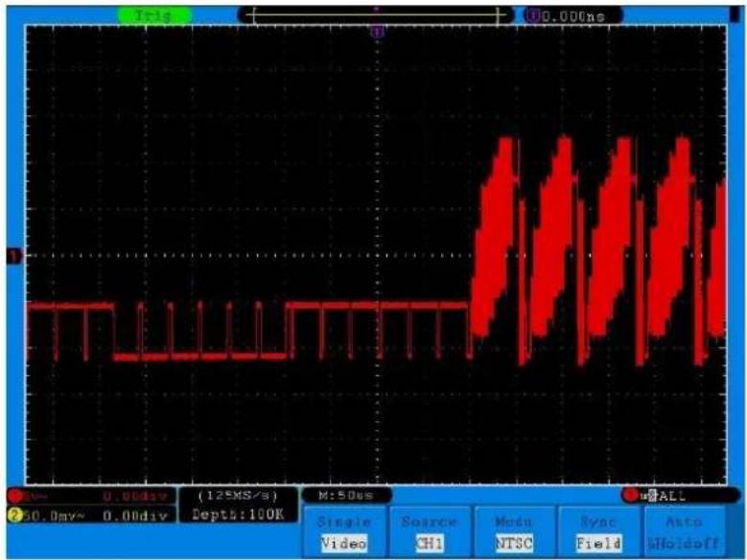Click the yellow channel 2 indicator icon
Image resolution: width=747 pixels, height=560 pixels.
pyautogui.click(x=15, y=516)
